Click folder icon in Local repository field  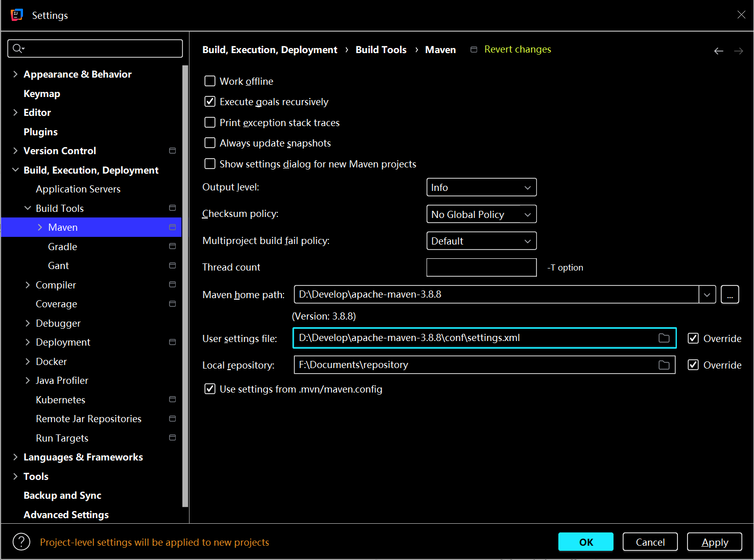click(x=664, y=365)
